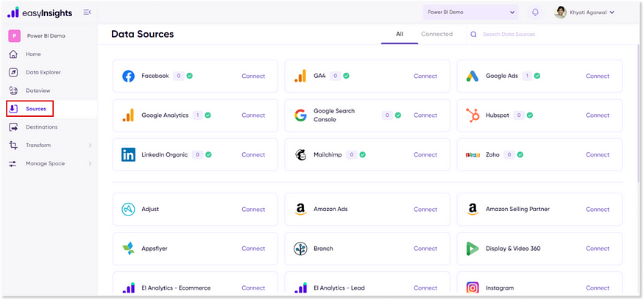644x300 pixels.
Task: Open the Power BI Demo workspace dropdown
Action: pyautogui.click(x=471, y=12)
